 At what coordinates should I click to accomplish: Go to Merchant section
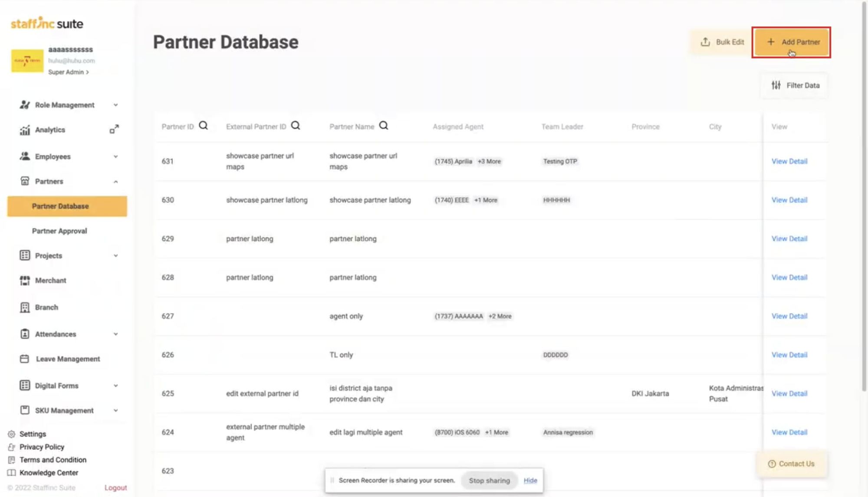[x=50, y=281]
